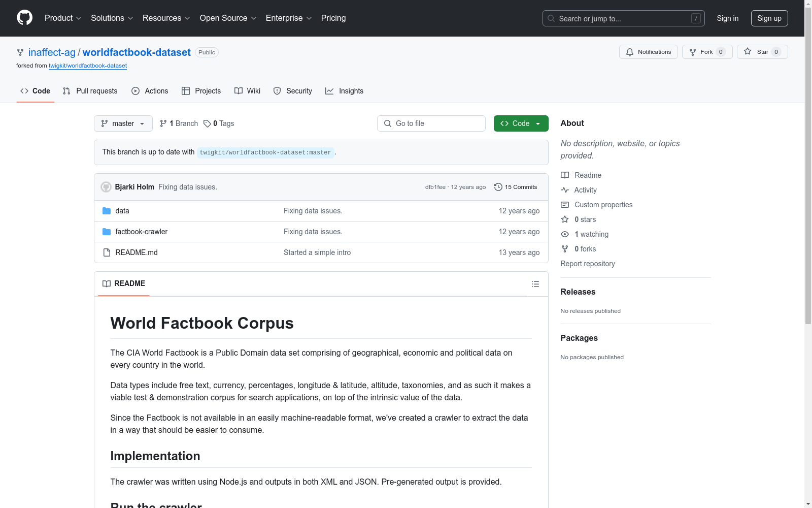Click the fork count badge next to Fork
812x508 pixels.
pyautogui.click(x=721, y=52)
